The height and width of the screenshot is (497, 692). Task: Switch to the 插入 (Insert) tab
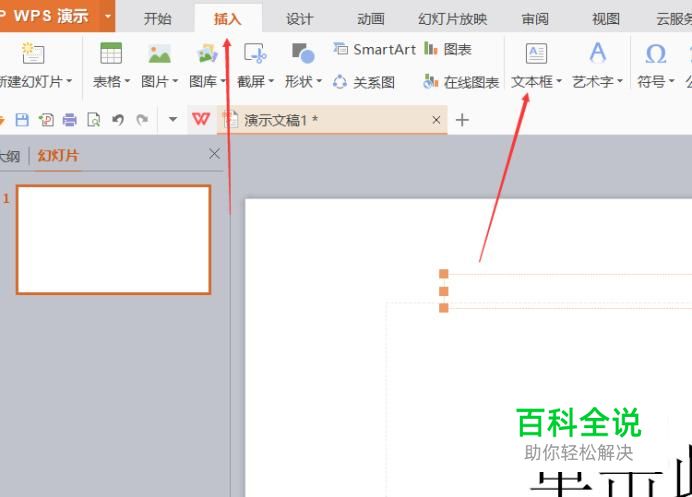coord(228,19)
